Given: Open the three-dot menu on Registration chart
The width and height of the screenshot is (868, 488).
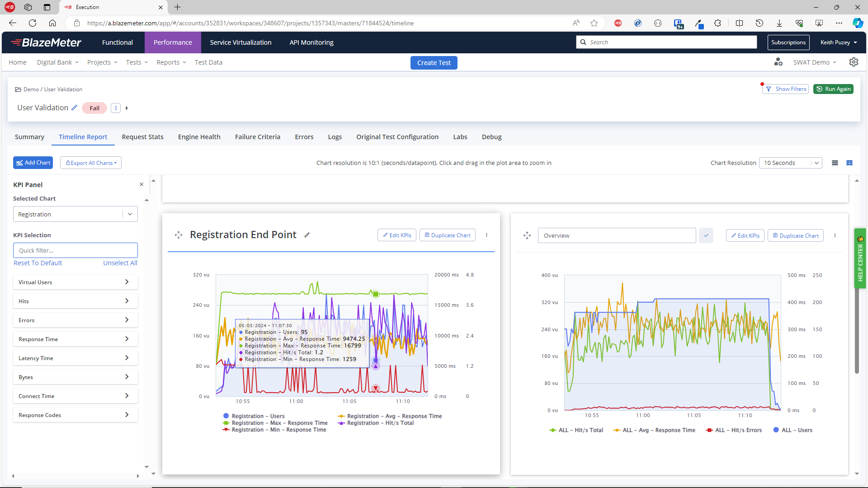Looking at the screenshot, I should [x=486, y=235].
